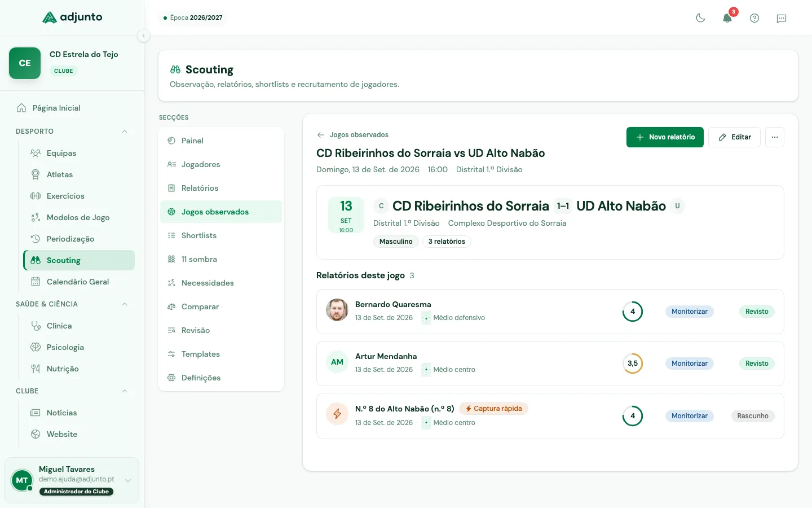Open the Templates section
The image size is (812, 508).
(221, 354)
